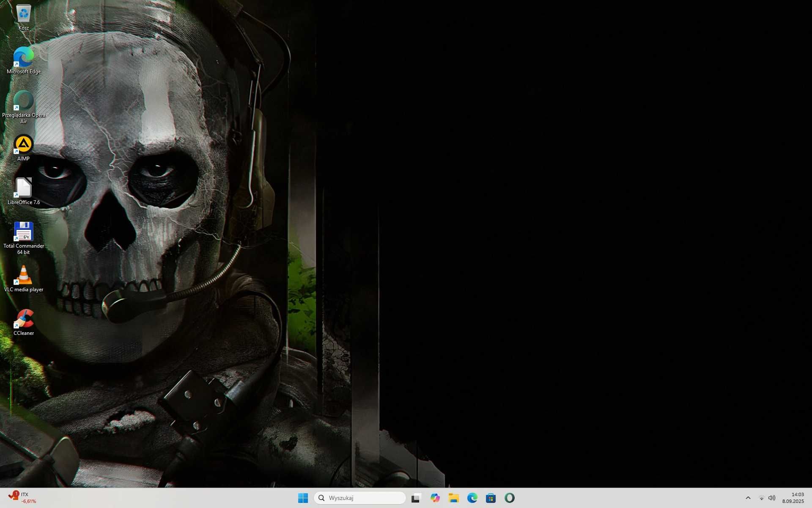Select the Microsoft Edge desktop shortcut
The height and width of the screenshot is (508, 812).
tap(24, 61)
